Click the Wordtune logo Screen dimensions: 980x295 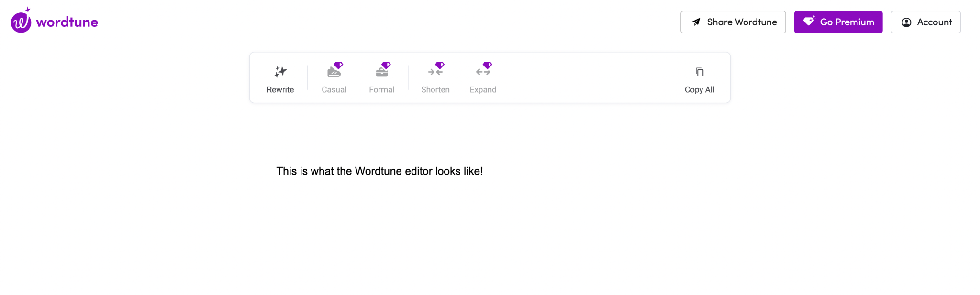click(x=55, y=21)
